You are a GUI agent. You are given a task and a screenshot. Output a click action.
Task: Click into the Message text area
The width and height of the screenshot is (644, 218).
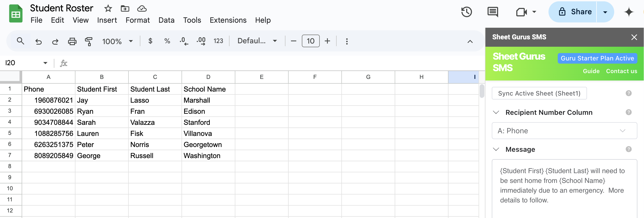[564, 188]
